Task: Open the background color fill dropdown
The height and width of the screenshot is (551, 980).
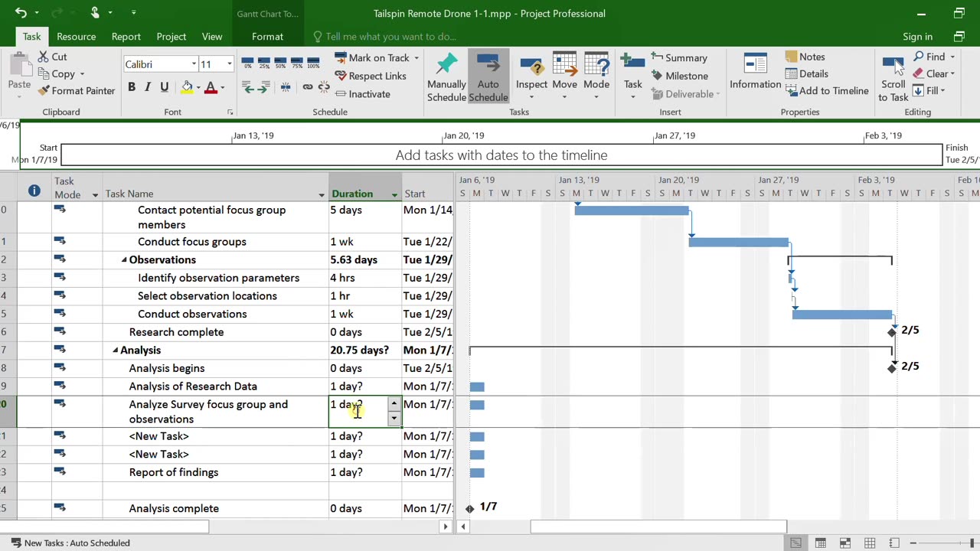Action: pyautogui.click(x=198, y=88)
